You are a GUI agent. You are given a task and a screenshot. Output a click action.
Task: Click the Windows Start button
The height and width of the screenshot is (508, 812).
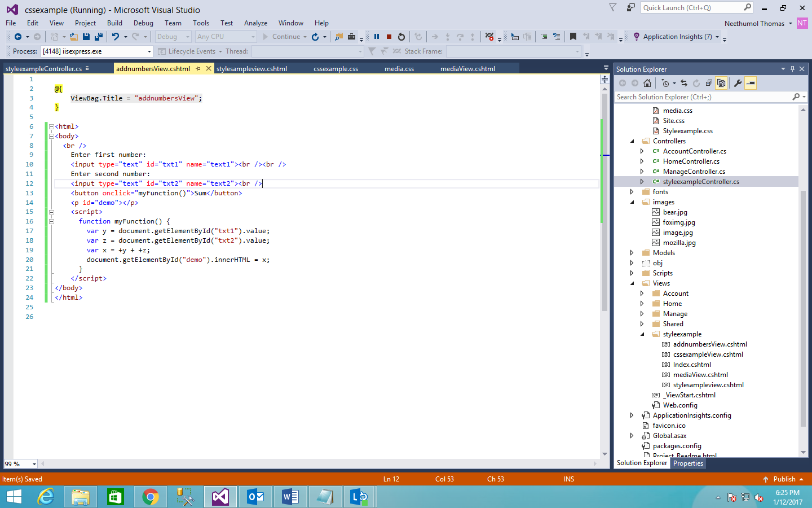point(14,497)
